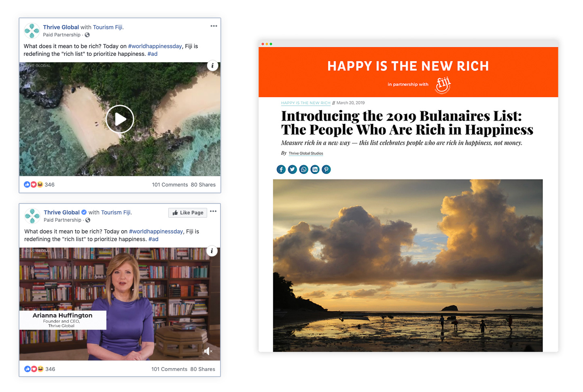Open Thrive Global Studios author link
This screenshot has height=392, width=583.
(x=306, y=153)
